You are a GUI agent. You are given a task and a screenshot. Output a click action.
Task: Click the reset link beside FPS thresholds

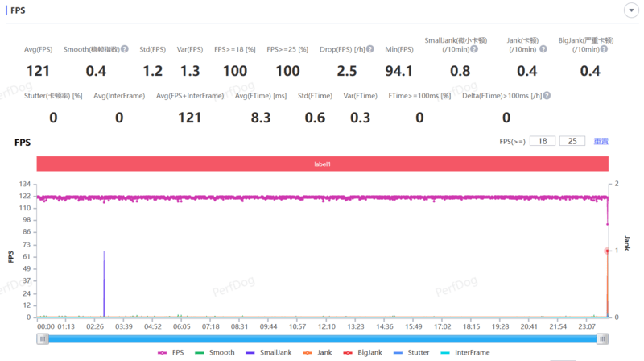[601, 141]
